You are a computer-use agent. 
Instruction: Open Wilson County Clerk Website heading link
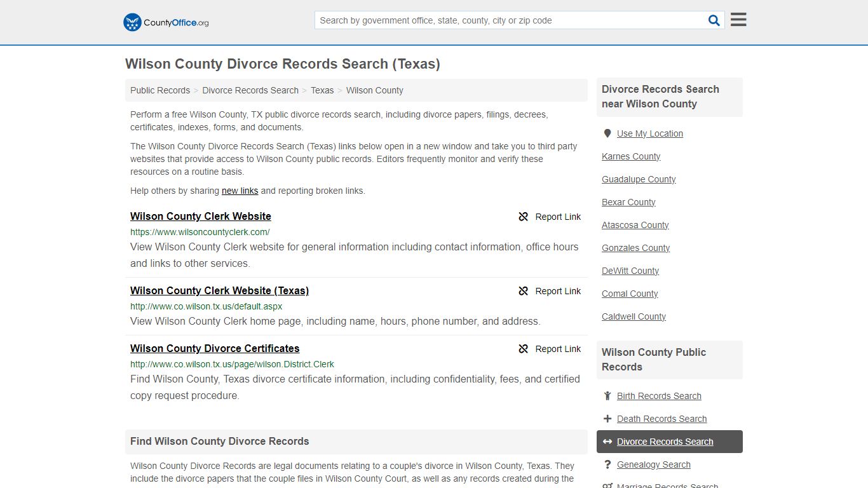click(x=201, y=216)
